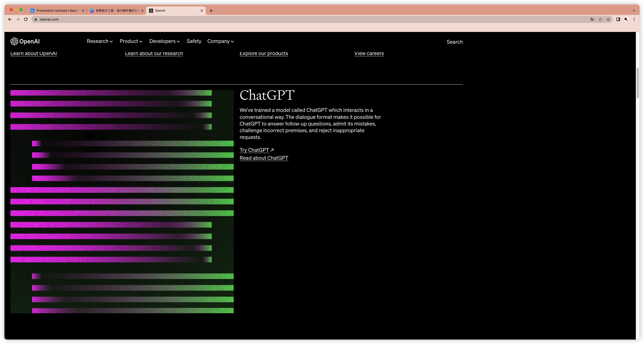Click the tab search chevron at the tab strip's end
Image resolution: width=644 pixels, height=344 pixels.
coord(634,10)
